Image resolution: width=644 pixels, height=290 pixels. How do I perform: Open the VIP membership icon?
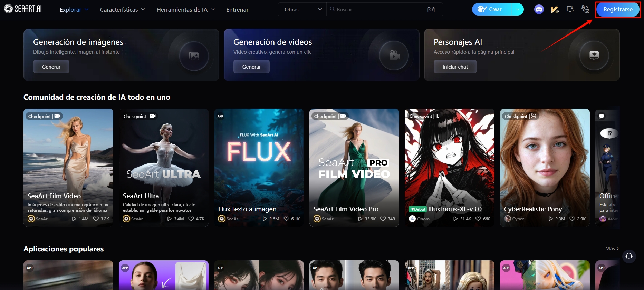click(x=555, y=10)
